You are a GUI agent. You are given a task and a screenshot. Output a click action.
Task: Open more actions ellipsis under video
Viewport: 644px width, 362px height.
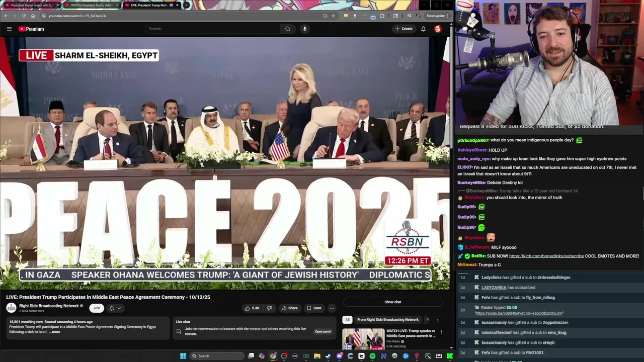coord(332,308)
